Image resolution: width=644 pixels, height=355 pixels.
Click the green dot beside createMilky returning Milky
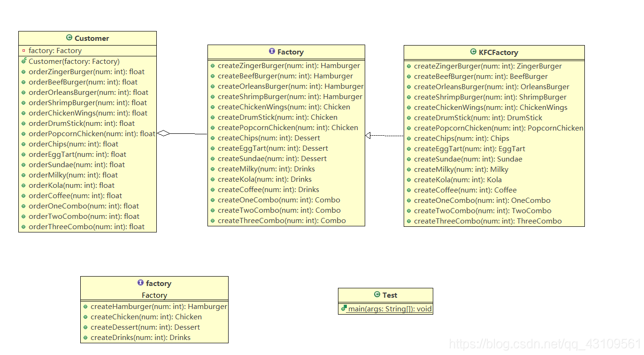point(409,170)
